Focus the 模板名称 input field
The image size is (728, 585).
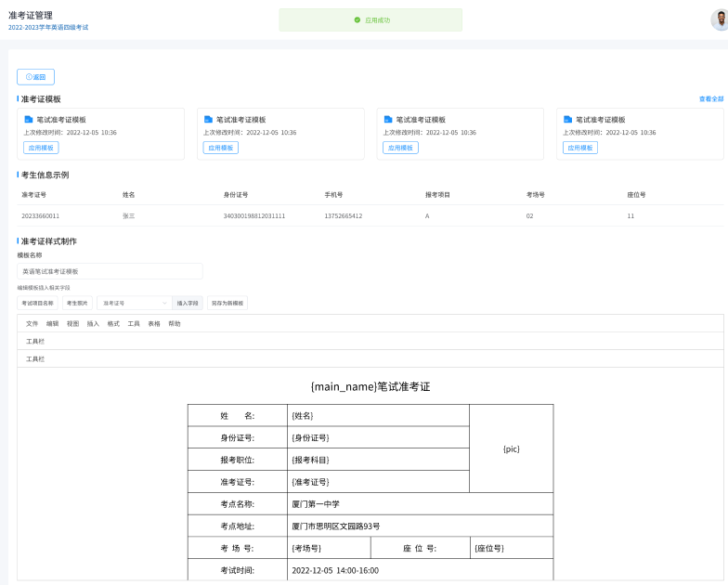[x=110, y=271]
